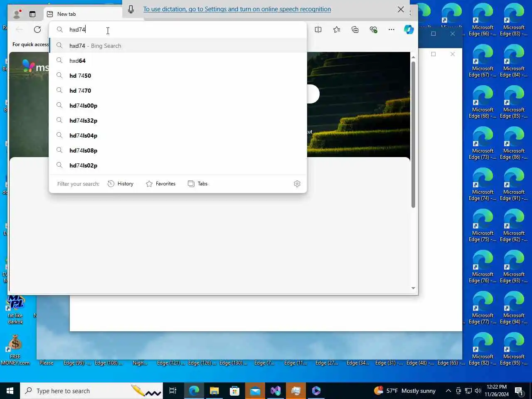The width and height of the screenshot is (532, 399).
Task: Open the Edge profile icon in the title bar
Action: click(17, 14)
